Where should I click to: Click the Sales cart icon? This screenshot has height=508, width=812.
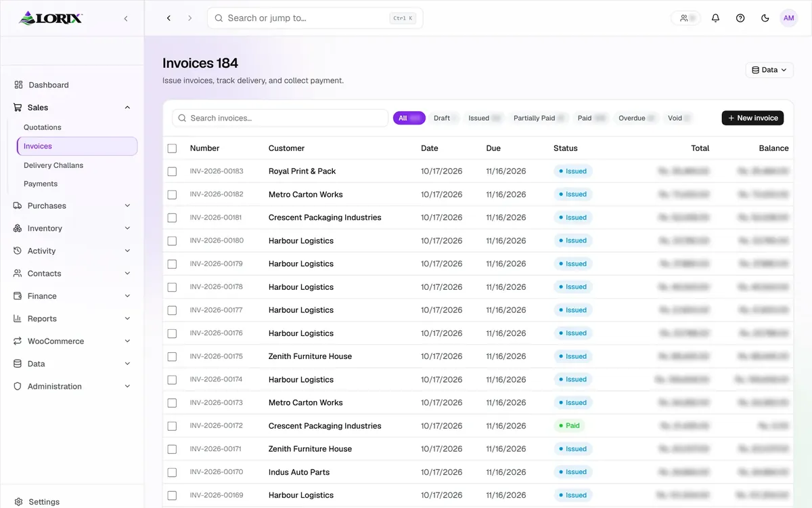tap(18, 107)
